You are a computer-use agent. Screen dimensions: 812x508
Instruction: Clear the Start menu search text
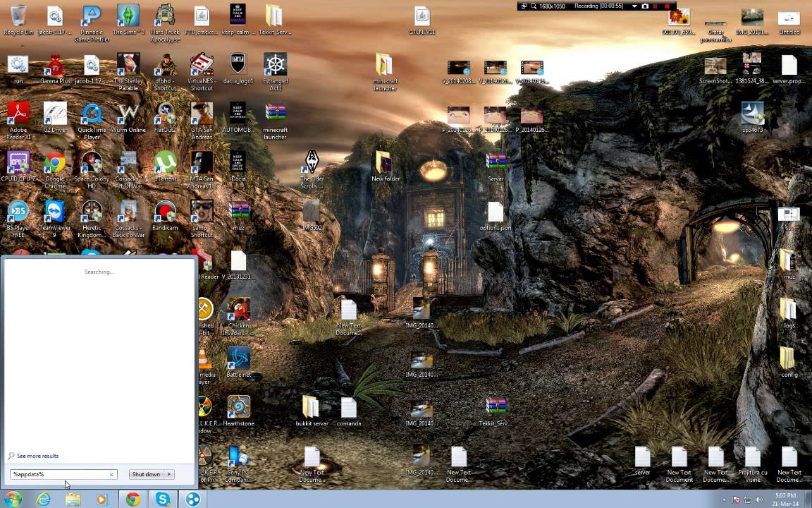click(x=111, y=474)
